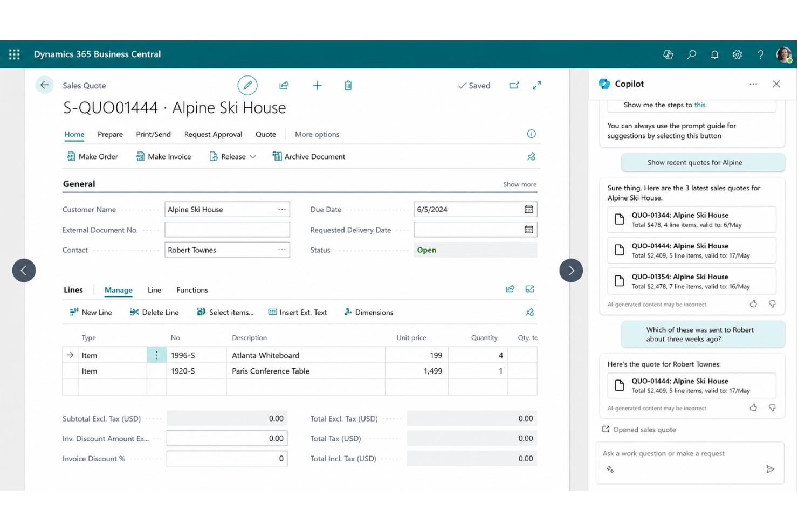The height and width of the screenshot is (532, 798).
Task: Open the calendar picker for Due Date
Action: [528, 209]
